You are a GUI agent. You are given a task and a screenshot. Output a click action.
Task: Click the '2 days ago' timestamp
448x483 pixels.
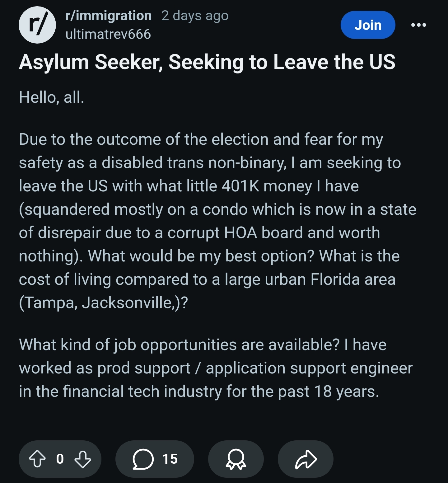(195, 16)
